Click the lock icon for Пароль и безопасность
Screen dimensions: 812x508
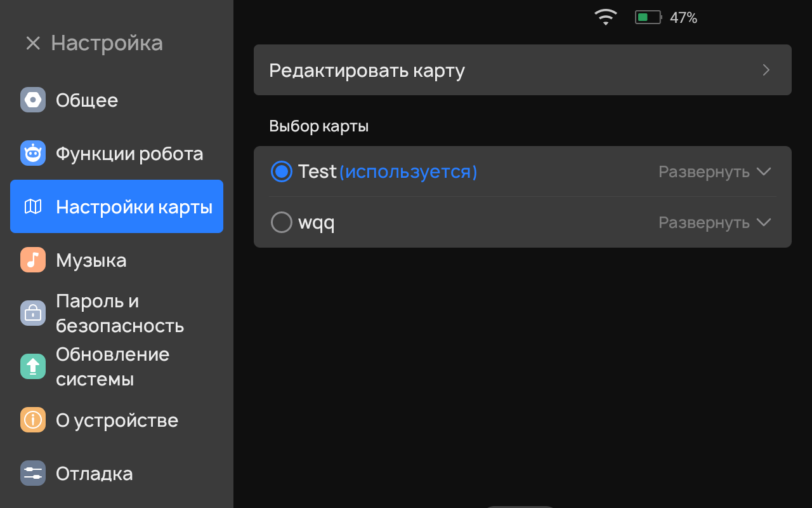(x=33, y=313)
